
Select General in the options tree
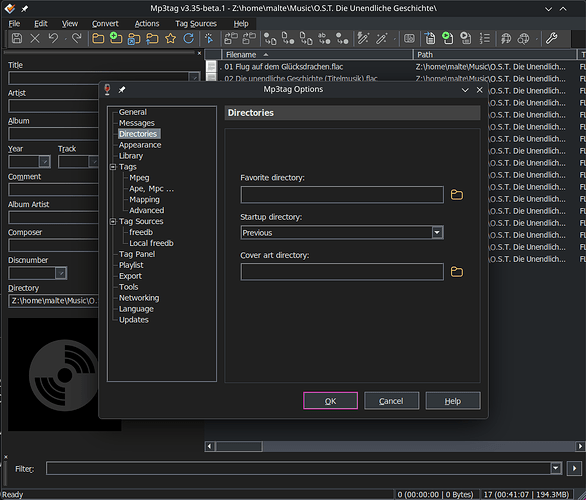133,112
